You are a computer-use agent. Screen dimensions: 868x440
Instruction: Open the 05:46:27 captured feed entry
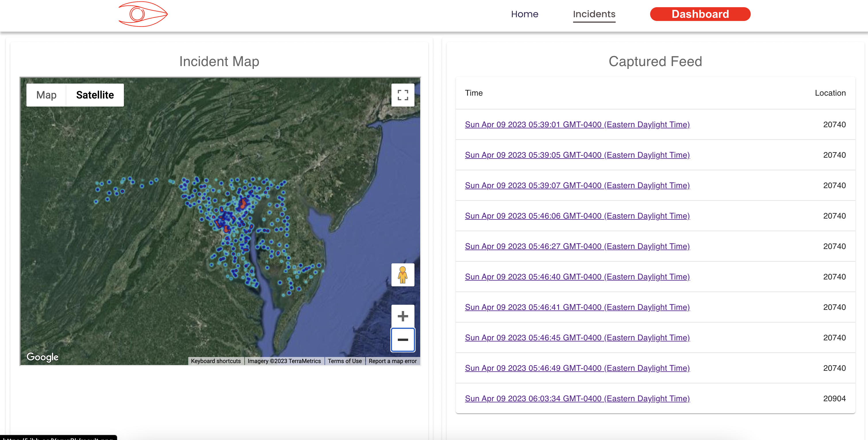point(577,246)
